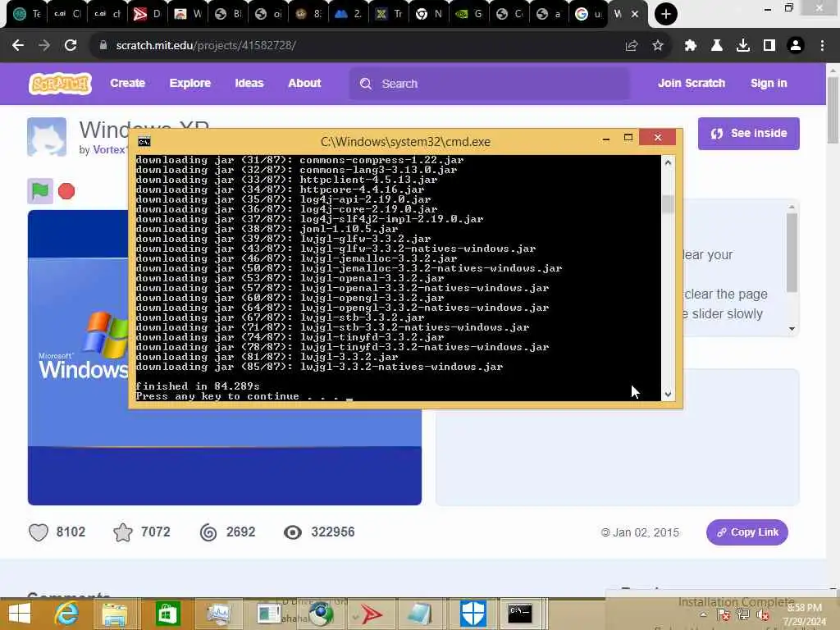Click the instructions panel scrollbar thumb
Image resolution: width=840 pixels, height=630 pixels.
(792, 253)
